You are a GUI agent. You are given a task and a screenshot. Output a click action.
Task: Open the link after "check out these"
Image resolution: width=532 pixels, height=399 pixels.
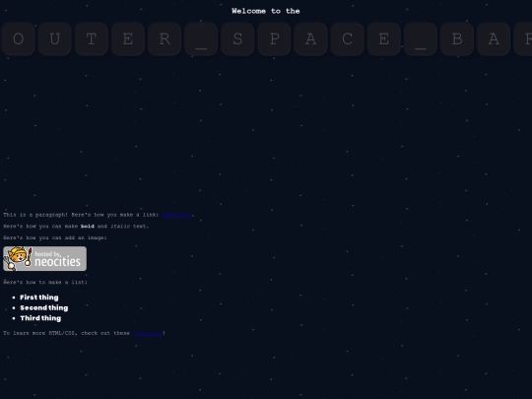tap(148, 333)
